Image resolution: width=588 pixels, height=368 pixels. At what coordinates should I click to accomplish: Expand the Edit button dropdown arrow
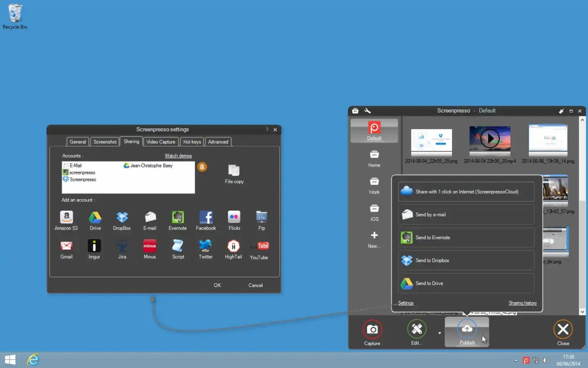(x=439, y=332)
